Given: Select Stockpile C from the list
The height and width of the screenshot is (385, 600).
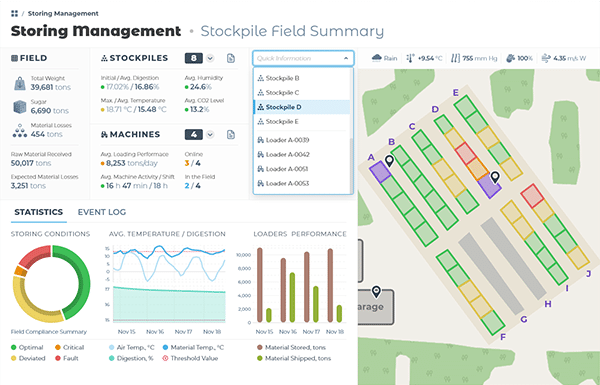Looking at the screenshot, I should 302,93.
